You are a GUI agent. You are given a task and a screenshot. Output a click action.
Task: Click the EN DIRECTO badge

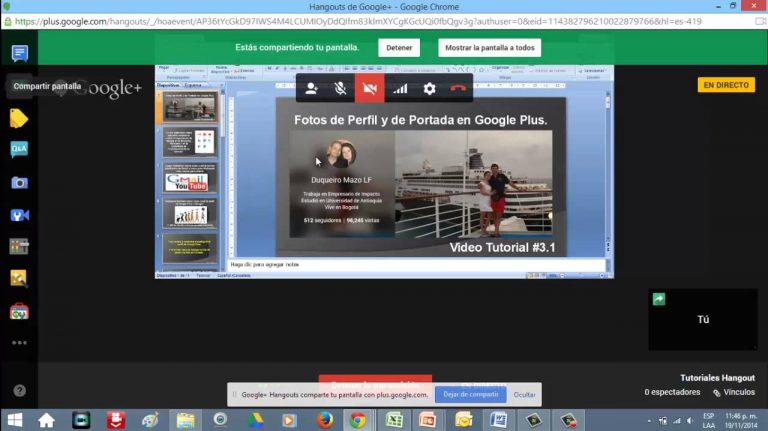pos(726,85)
